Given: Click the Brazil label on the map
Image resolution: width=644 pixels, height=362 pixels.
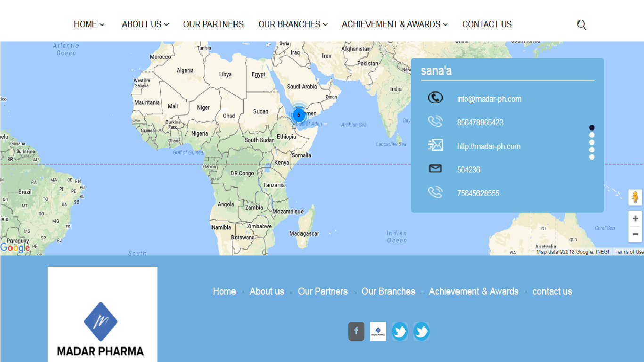Looking at the screenshot, I should point(25,192).
